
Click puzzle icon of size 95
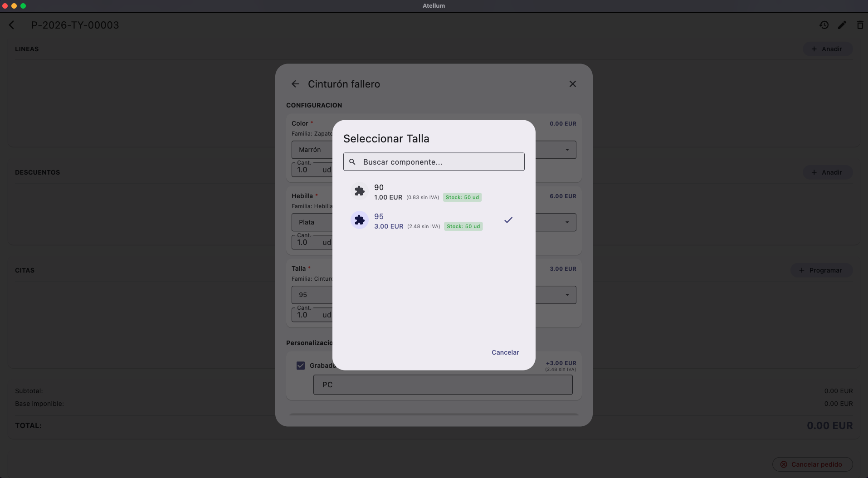click(360, 220)
